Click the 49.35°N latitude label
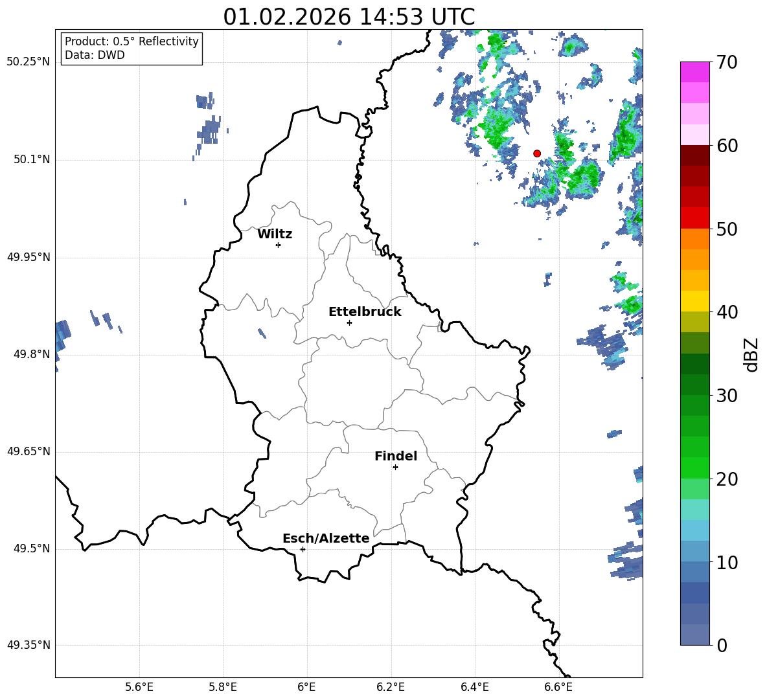This screenshot has height=700, width=767. 28,645
